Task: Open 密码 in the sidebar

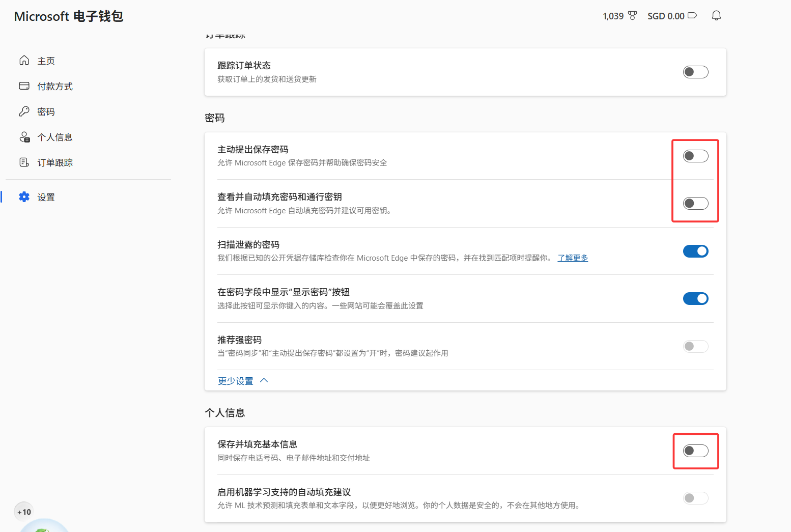Action: click(x=46, y=111)
